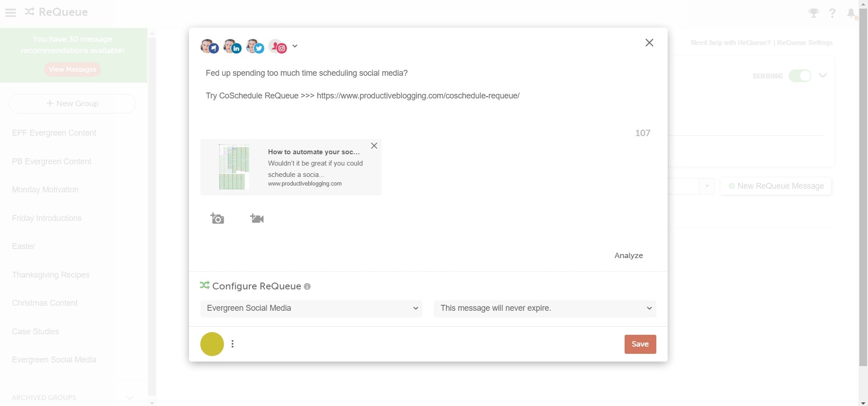Toggle the Sending switch
Screen dimensions: 868x406
[800, 76]
